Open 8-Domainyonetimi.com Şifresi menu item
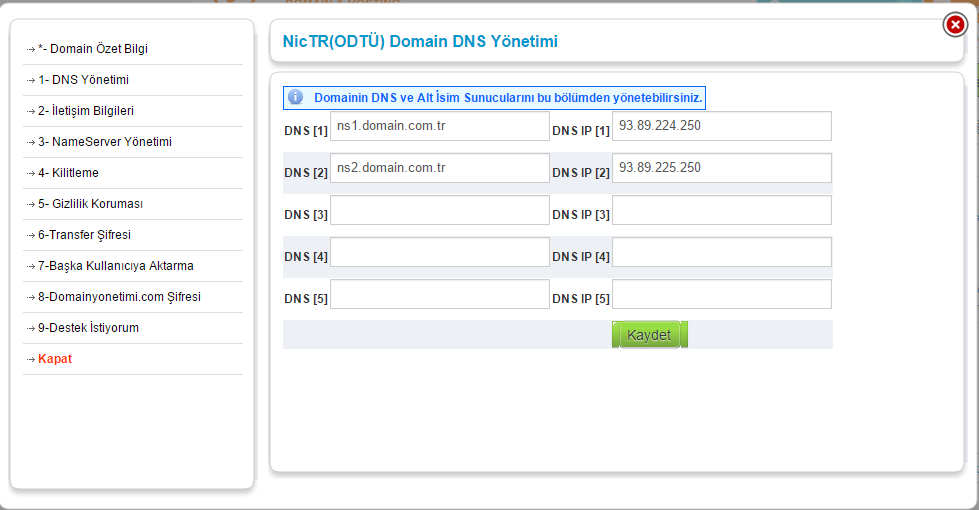Screen dimensions: 979x510 click(x=119, y=297)
